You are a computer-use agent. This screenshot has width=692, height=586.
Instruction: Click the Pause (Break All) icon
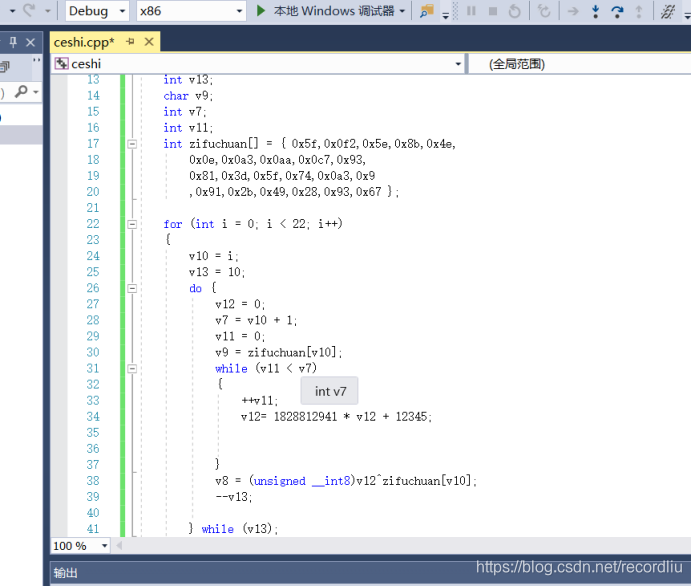pyautogui.click(x=471, y=11)
